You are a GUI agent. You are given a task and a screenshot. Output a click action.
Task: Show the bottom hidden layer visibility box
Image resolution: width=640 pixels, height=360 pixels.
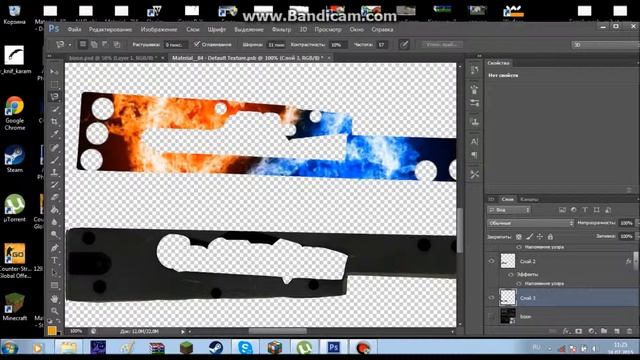click(492, 316)
